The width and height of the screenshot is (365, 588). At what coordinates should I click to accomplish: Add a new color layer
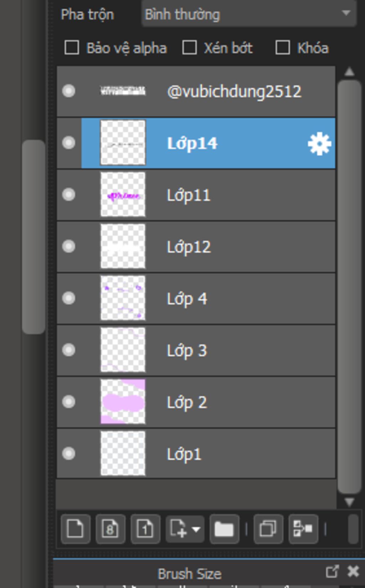pyautogui.click(x=76, y=529)
